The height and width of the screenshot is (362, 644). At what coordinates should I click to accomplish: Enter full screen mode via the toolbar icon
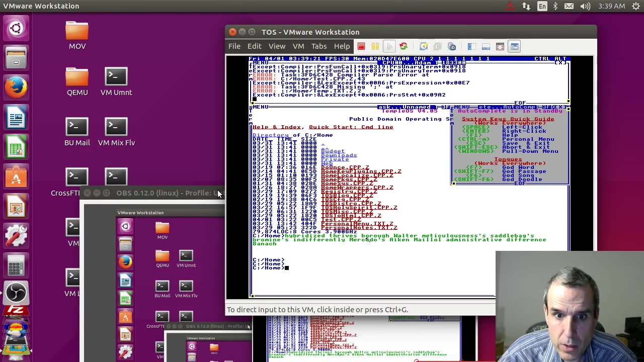click(x=500, y=46)
